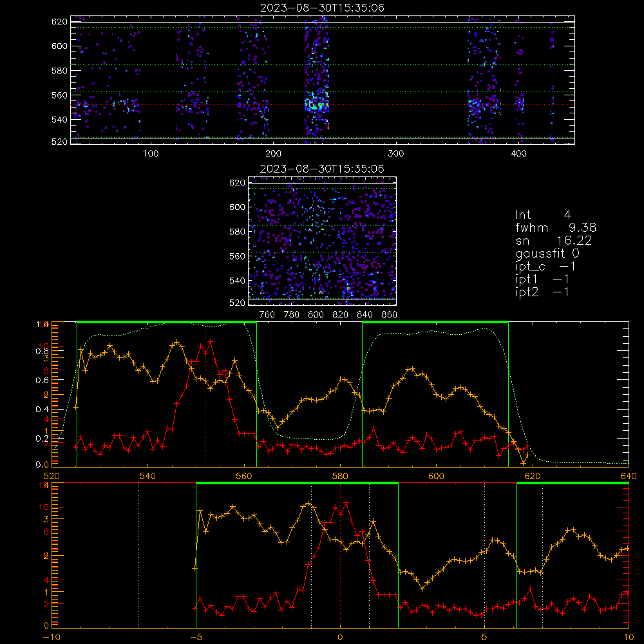Select the 'fwhm 9.38' readout line
Viewport: 644px width, 644px height.
point(556,227)
